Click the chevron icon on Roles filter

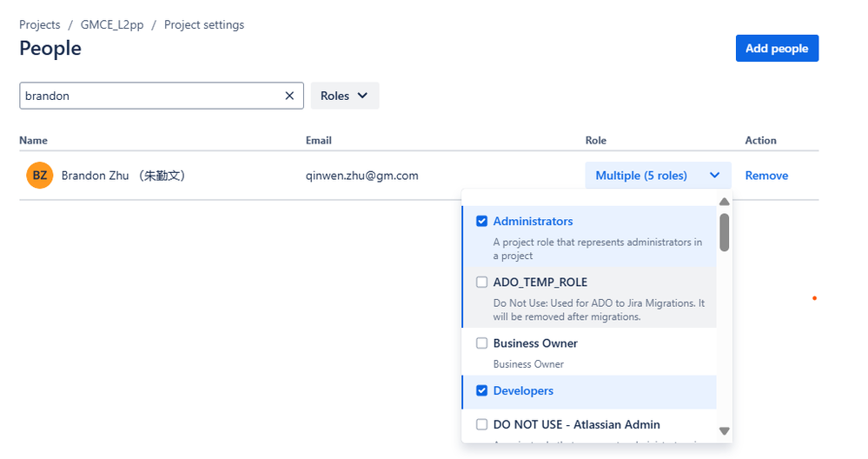coord(362,96)
